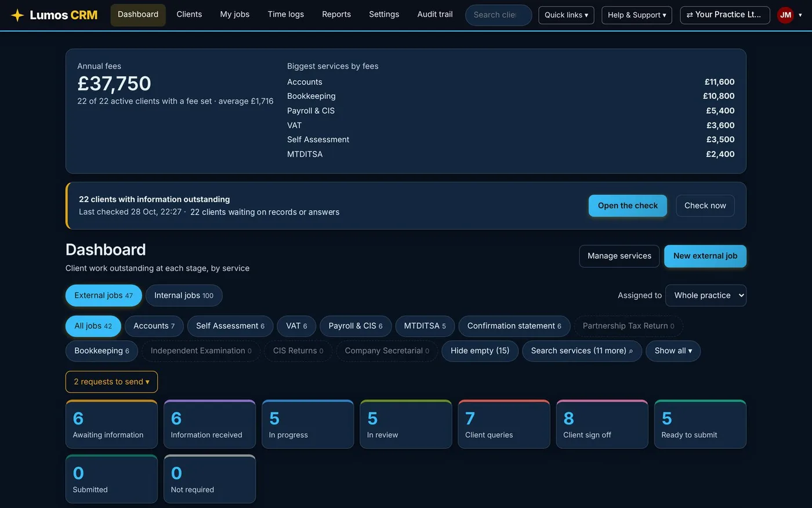Viewport: 812px width, 508px height.
Task: Open My jobs in the navigation
Action: (x=235, y=15)
